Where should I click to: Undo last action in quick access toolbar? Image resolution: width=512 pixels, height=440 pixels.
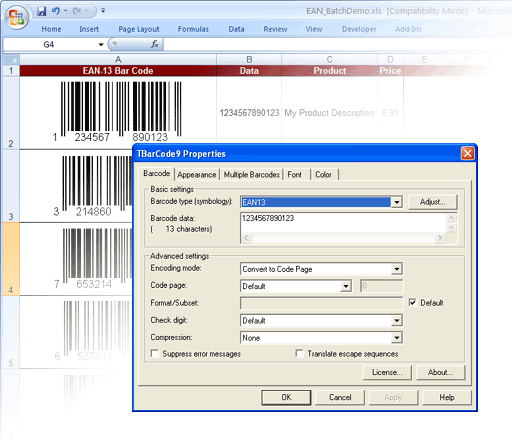56,11
